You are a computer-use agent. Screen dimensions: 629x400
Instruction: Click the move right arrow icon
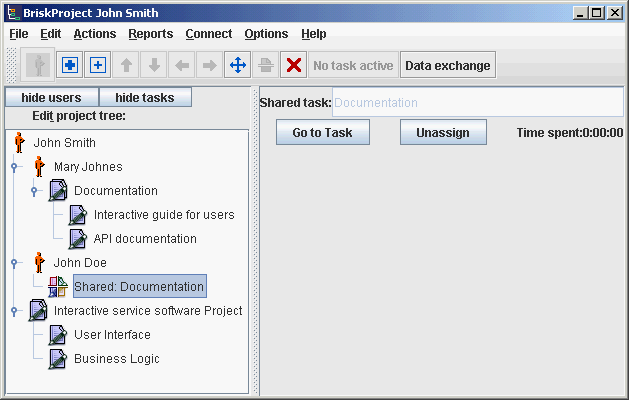[210, 66]
